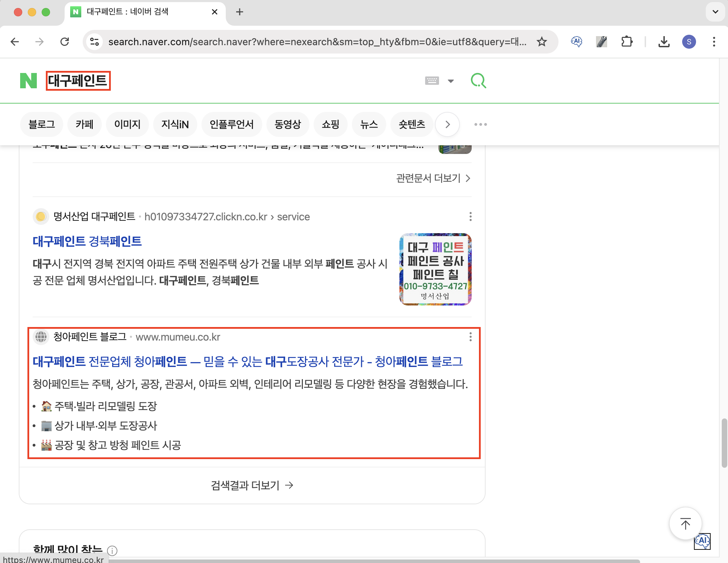Screen dimensions: 728x563
Task: Click the Naver N logo
Action: point(28,81)
